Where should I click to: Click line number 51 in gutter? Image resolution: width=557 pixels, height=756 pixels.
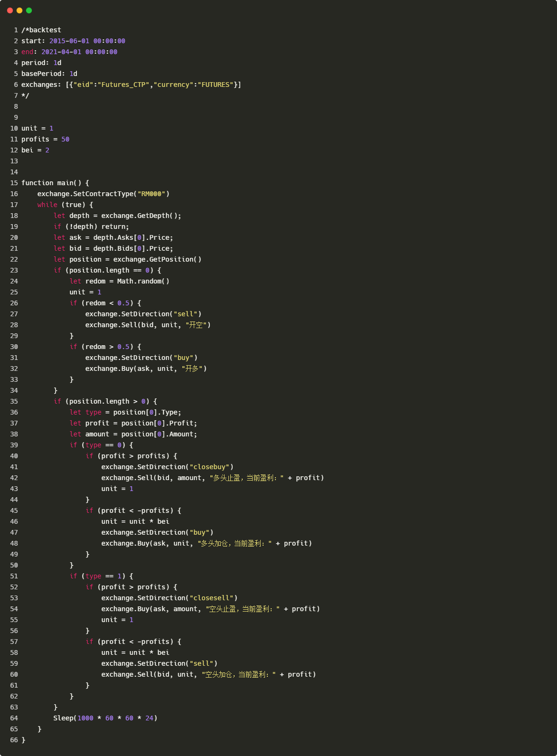click(x=14, y=576)
